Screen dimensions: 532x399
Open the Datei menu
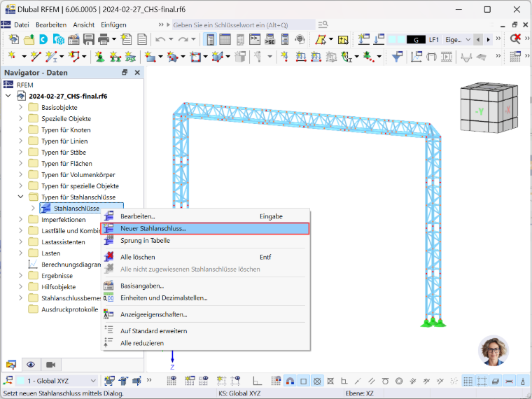[x=22, y=24]
